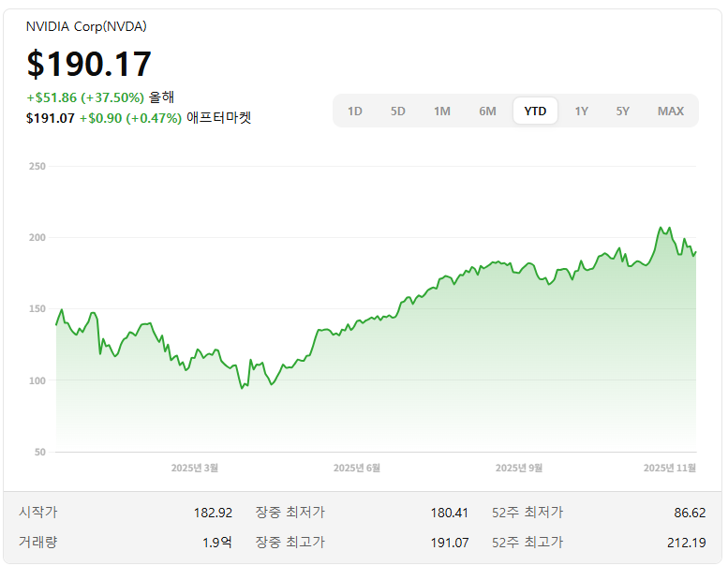This screenshot has height=566, width=728.
Task: Click the 장중 최고가 label
Action: (x=290, y=542)
